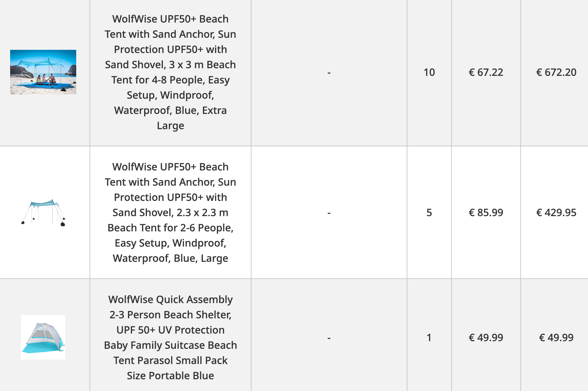Click the dash cell in the 2-6 People tent row
The width and height of the screenshot is (588, 391).
pyautogui.click(x=329, y=213)
